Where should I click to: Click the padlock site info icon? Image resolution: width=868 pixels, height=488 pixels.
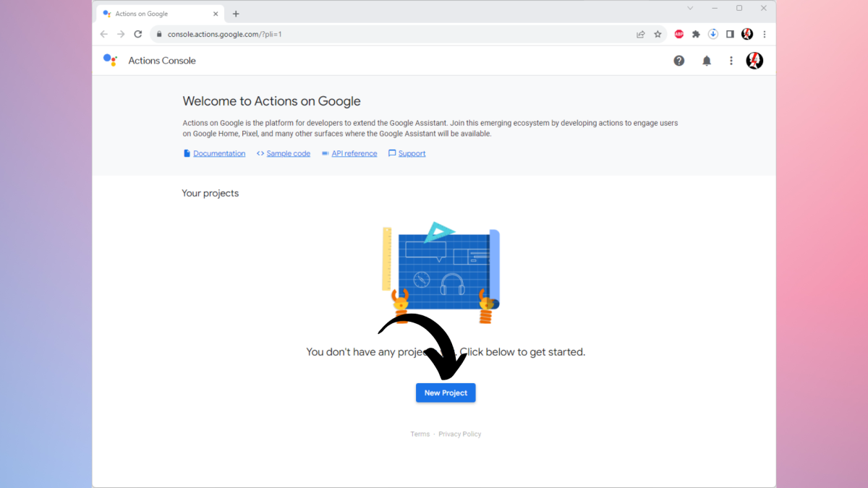(159, 34)
